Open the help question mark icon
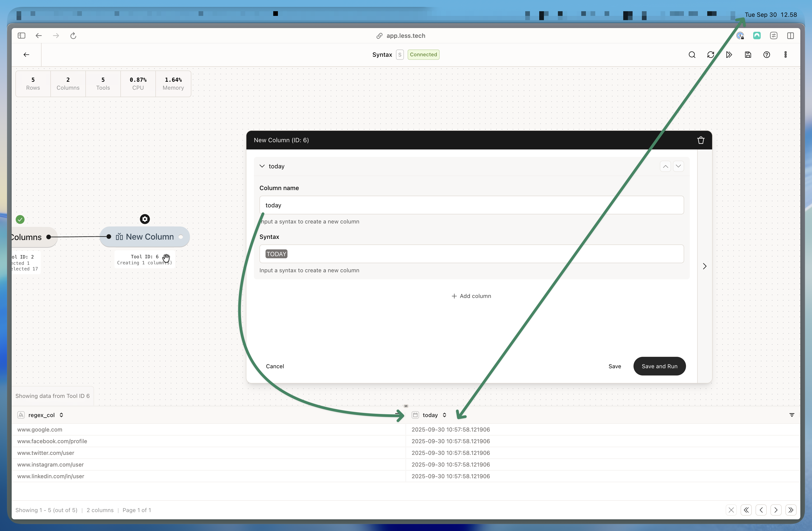Image resolution: width=812 pixels, height=531 pixels. pyautogui.click(x=767, y=55)
